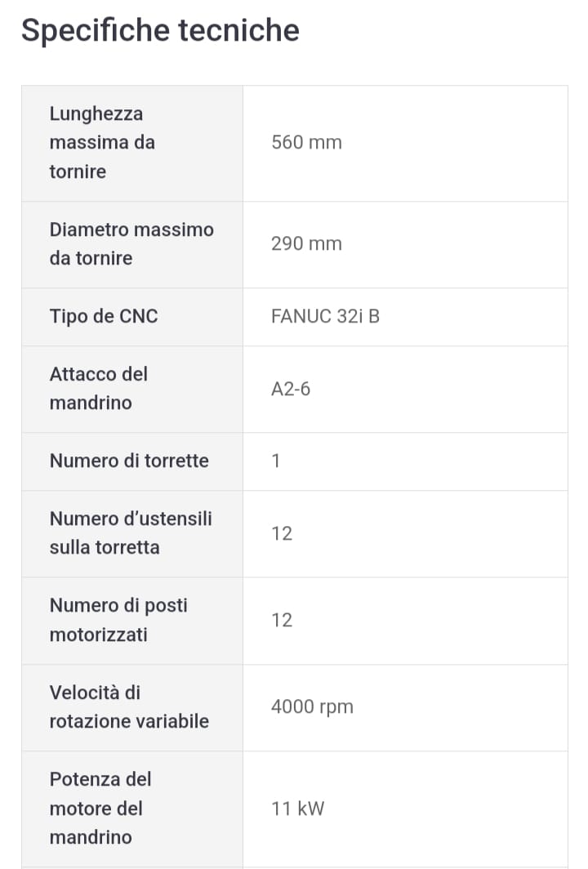Select the Tipo de CNC label

104,316
